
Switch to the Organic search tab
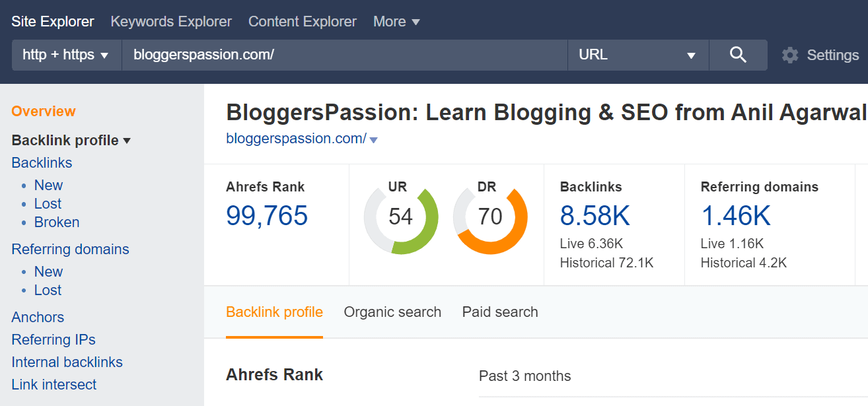click(392, 312)
